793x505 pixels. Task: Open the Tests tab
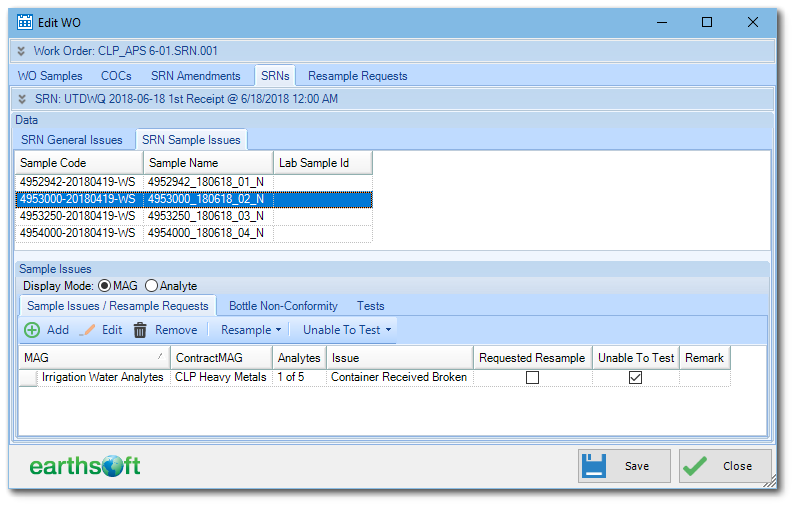click(371, 306)
